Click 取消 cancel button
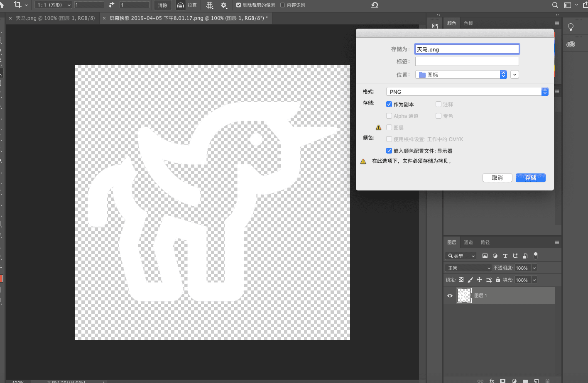The width and height of the screenshot is (588, 383). (x=497, y=178)
